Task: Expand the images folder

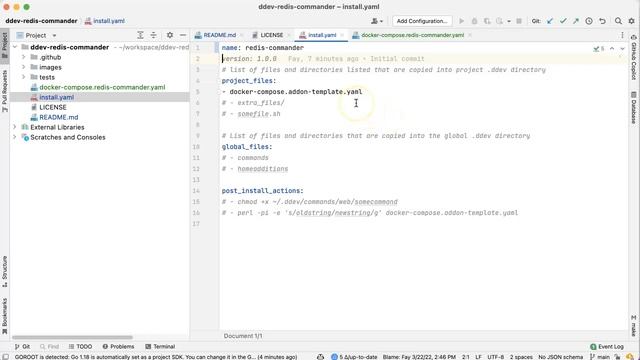Action: pyautogui.click(x=23, y=67)
